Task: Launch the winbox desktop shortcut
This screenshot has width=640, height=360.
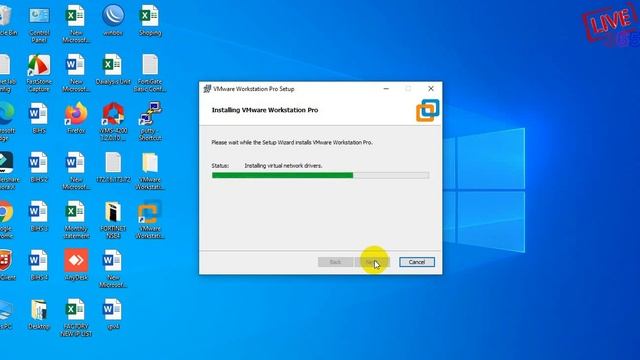Action: (113, 21)
